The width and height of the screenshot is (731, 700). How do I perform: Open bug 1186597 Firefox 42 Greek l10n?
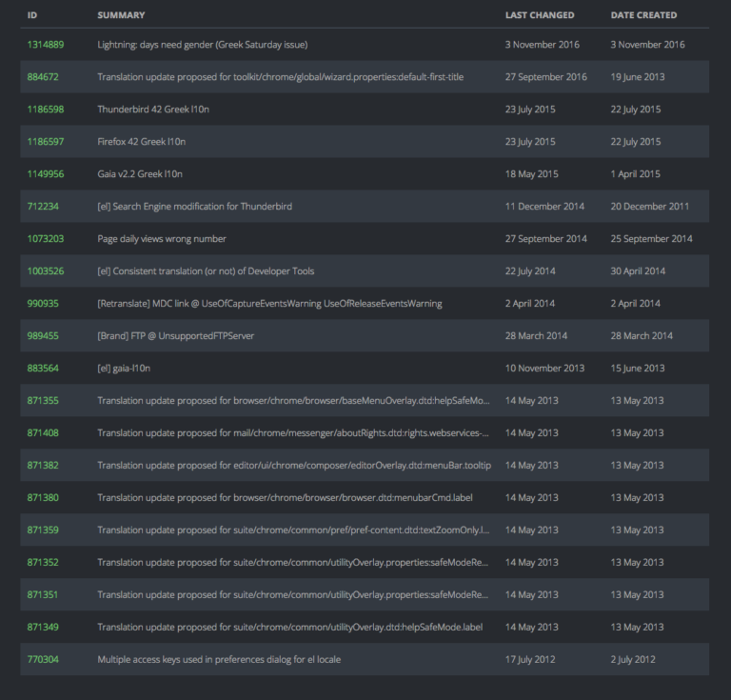45,142
